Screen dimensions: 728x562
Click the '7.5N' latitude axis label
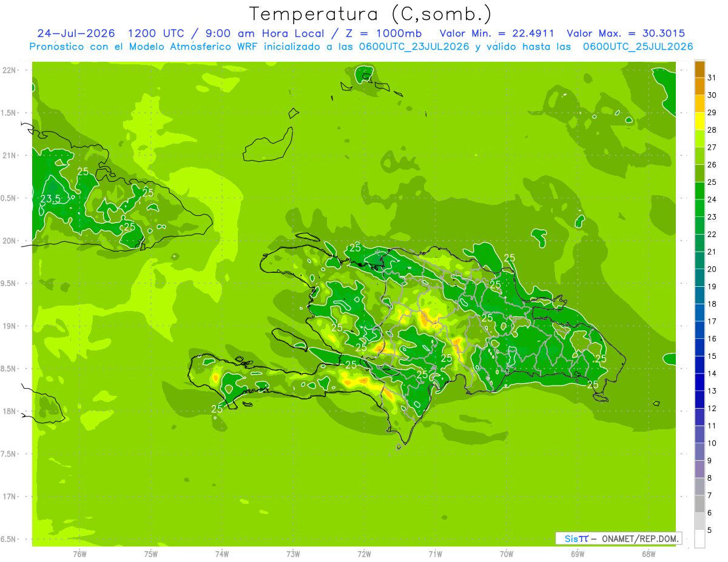(8, 454)
